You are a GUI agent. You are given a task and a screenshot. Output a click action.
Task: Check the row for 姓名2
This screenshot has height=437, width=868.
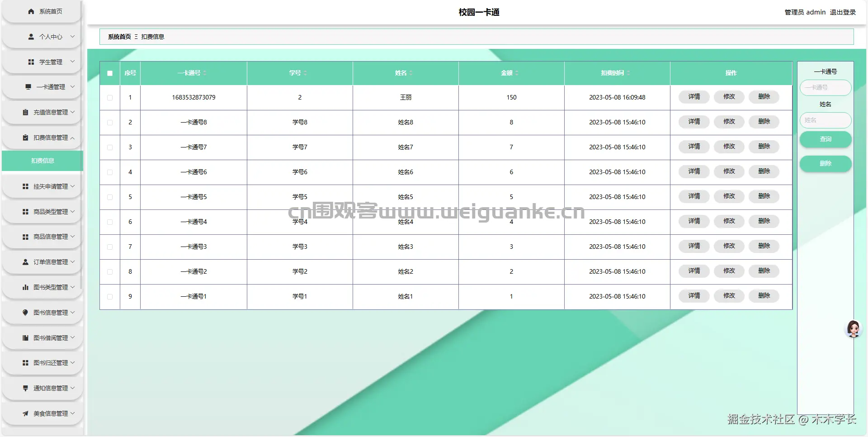pos(110,272)
